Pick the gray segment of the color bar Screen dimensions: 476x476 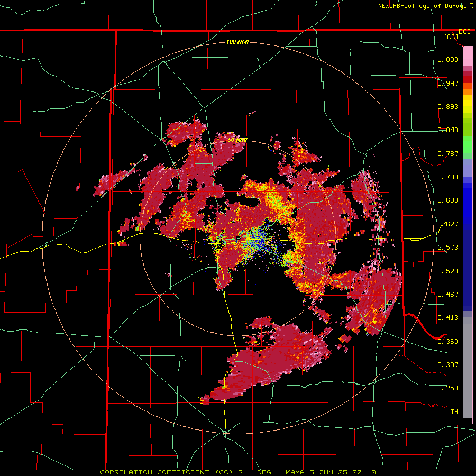coord(467,368)
